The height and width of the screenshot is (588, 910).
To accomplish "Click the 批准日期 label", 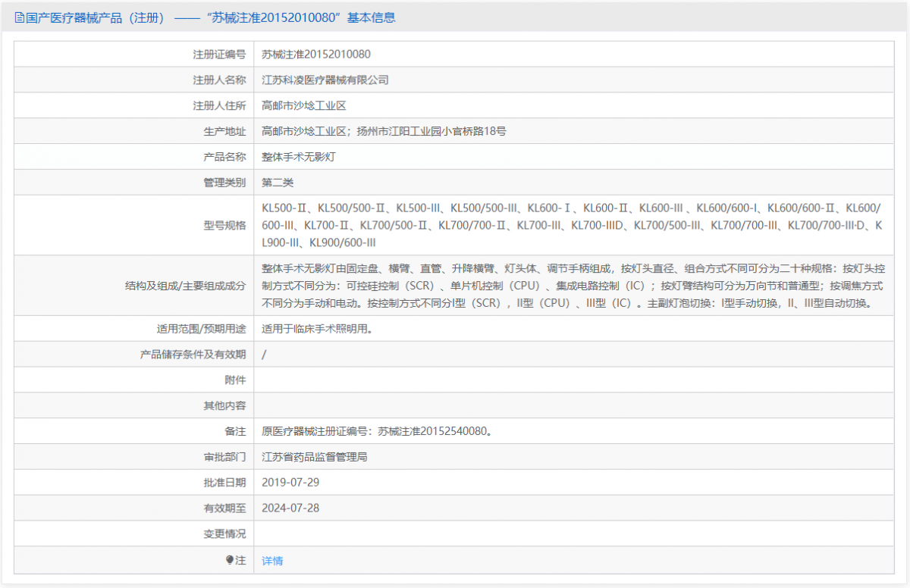I will click(224, 483).
